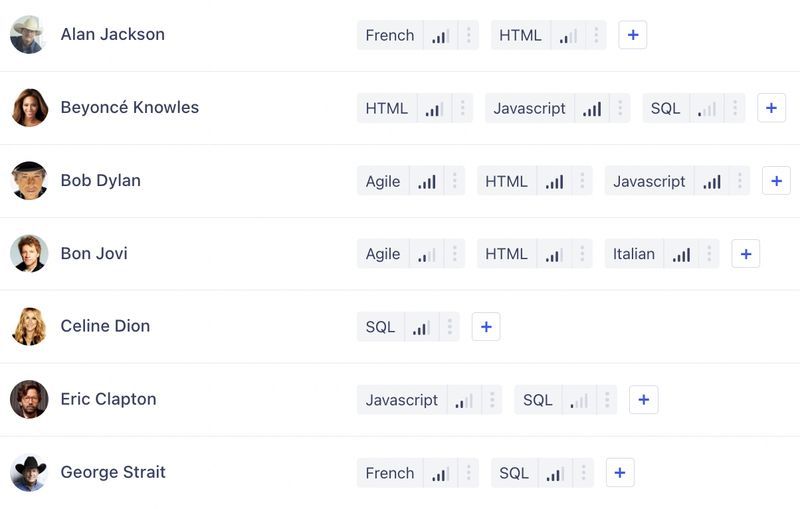Add a skill to Beyoncé Knowles
Screen dimensions: 800x509
771,108
